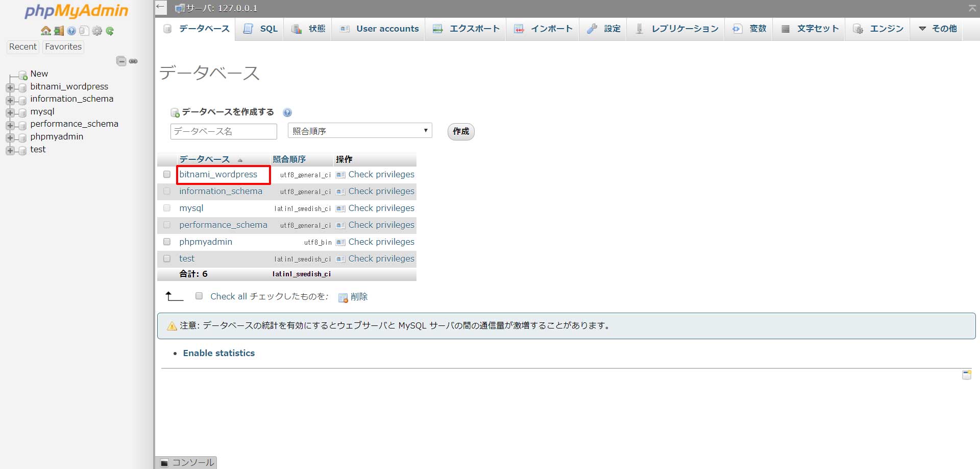Open the 状態 status tab
The image size is (980, 469).
pos(308,29)
